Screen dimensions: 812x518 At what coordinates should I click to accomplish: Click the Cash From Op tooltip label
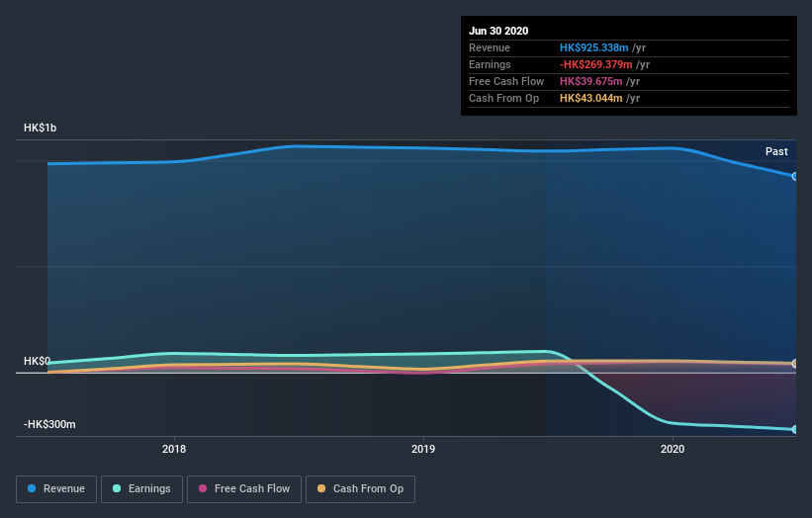[503, 98]
